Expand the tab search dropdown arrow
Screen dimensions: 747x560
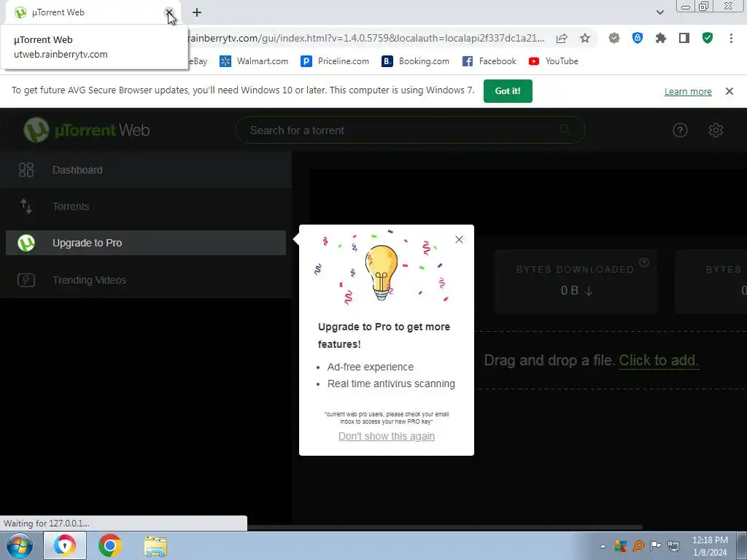[x=659, y=12]
